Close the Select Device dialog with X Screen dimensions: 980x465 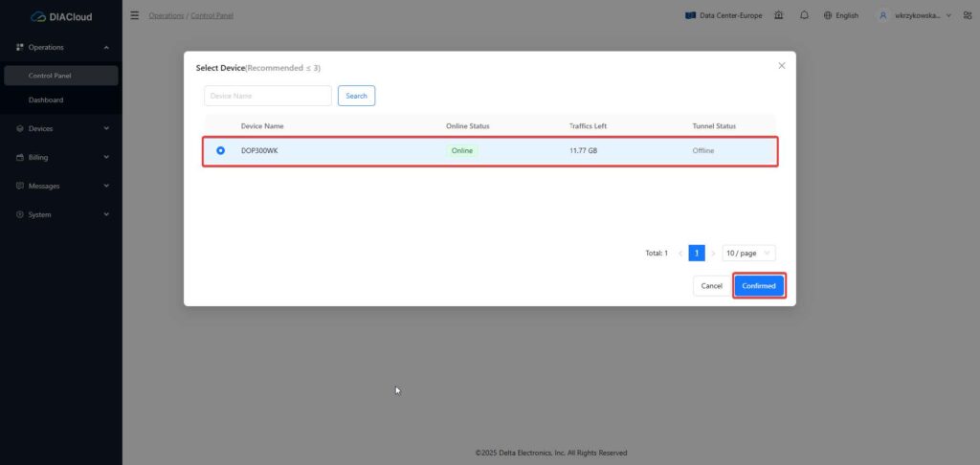(x=781, y=66)
